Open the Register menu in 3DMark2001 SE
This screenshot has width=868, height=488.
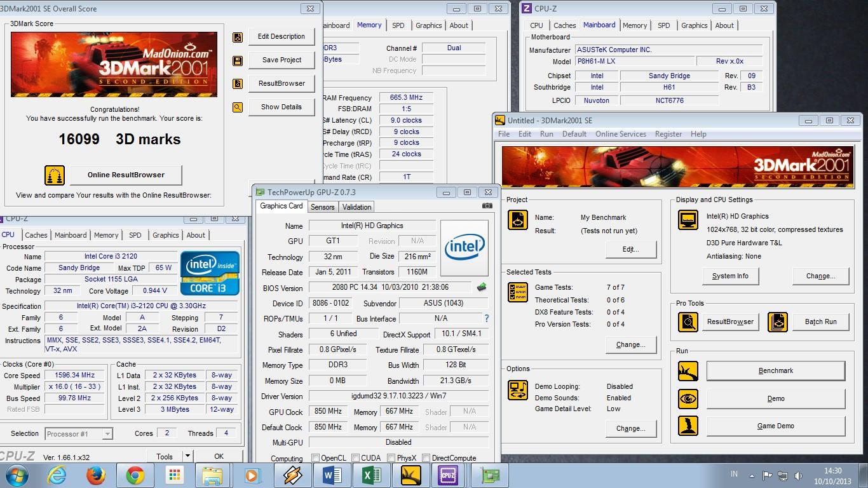668,134
